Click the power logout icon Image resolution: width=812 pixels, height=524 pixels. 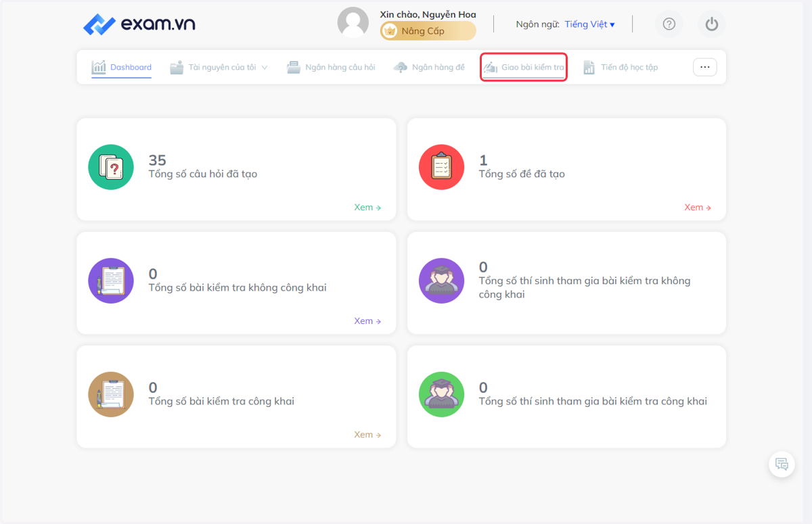click(711, 24)
